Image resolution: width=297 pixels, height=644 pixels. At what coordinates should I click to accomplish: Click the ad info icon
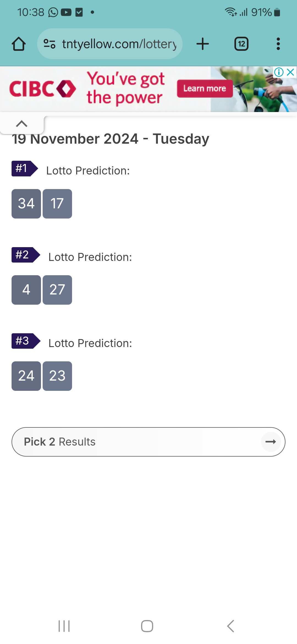pos(279,72)
